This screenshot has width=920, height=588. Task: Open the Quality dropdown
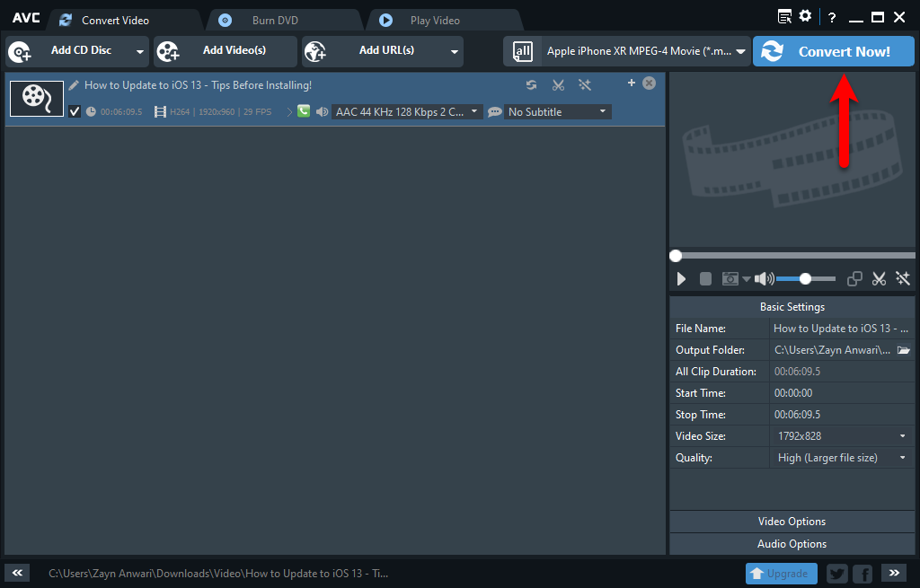[x=841, y=458]
